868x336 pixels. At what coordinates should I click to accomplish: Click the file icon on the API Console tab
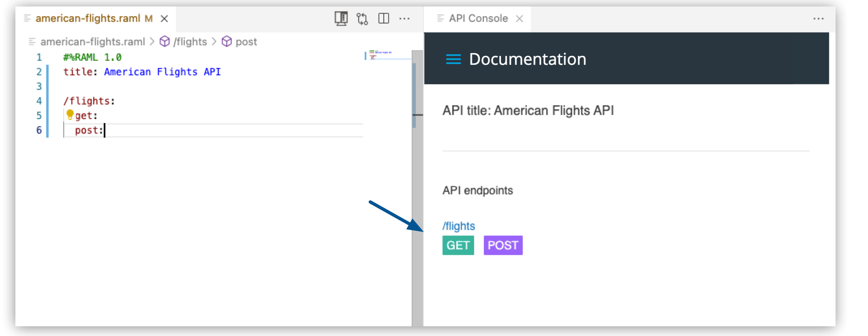(440, 18)
